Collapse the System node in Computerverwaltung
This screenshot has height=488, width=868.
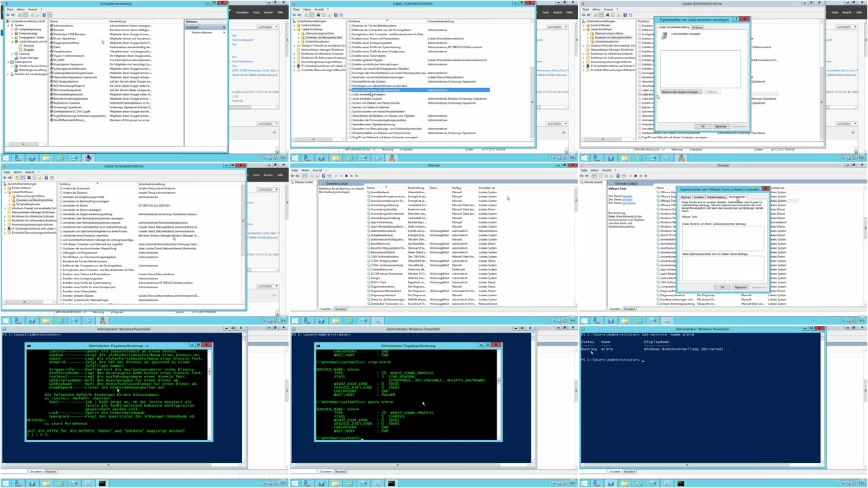8,26
